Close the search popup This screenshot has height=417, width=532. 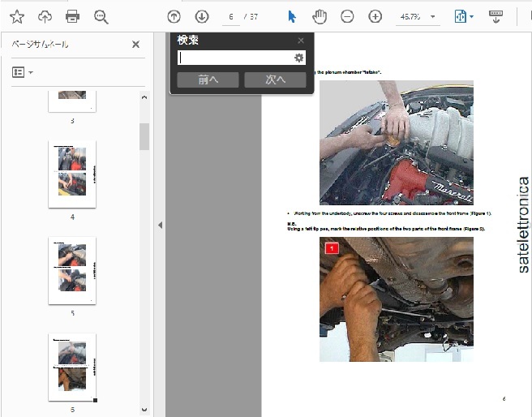[x=301, y=41]
